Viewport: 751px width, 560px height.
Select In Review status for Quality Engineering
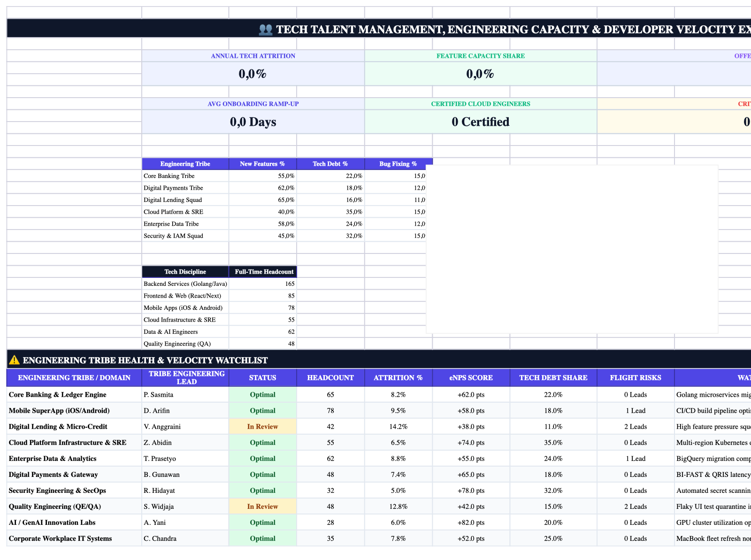pyautogui.click(x=262, y=506)
